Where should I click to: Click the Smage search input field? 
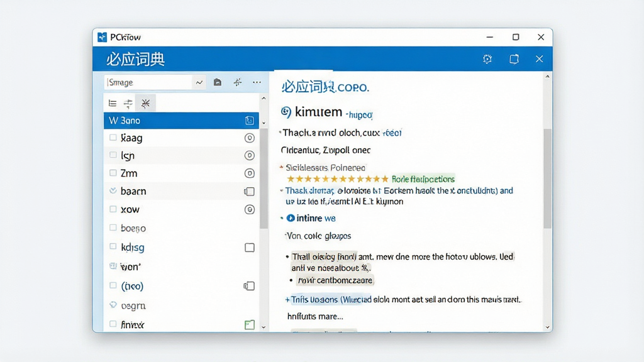pos(148,82)
